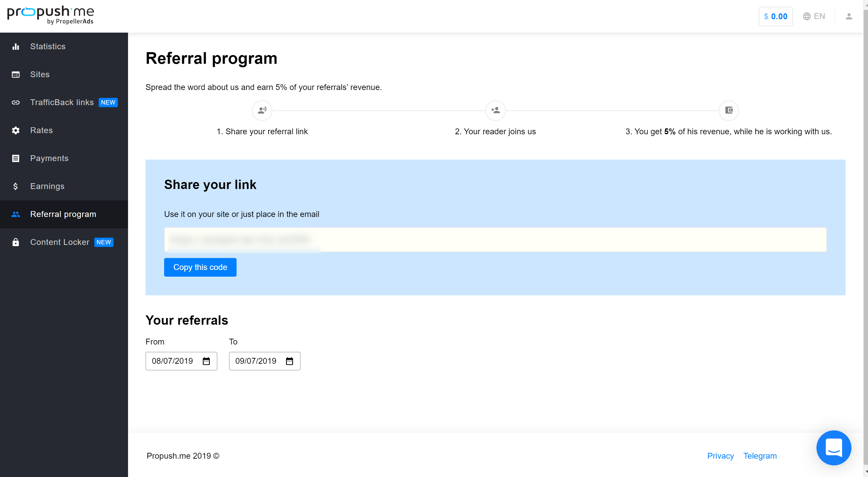This screenshot has width=868, height=477.
Task: Open the Statistics menu item
Action: coord(64,47)
